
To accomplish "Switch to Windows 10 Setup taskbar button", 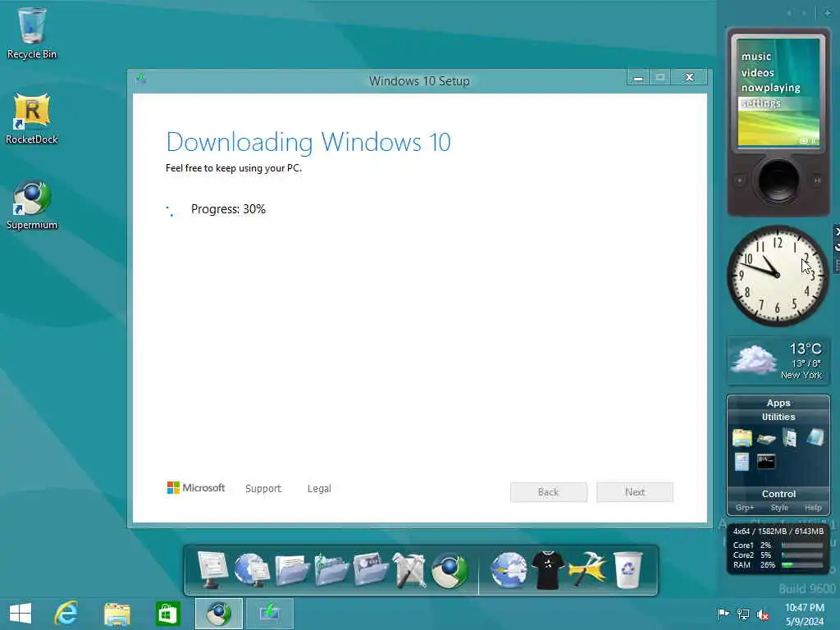I will click(x=269, y=614).
